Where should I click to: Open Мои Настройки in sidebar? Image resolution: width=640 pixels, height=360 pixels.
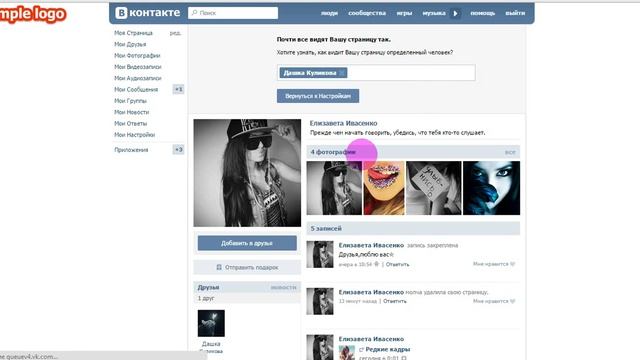135,135
